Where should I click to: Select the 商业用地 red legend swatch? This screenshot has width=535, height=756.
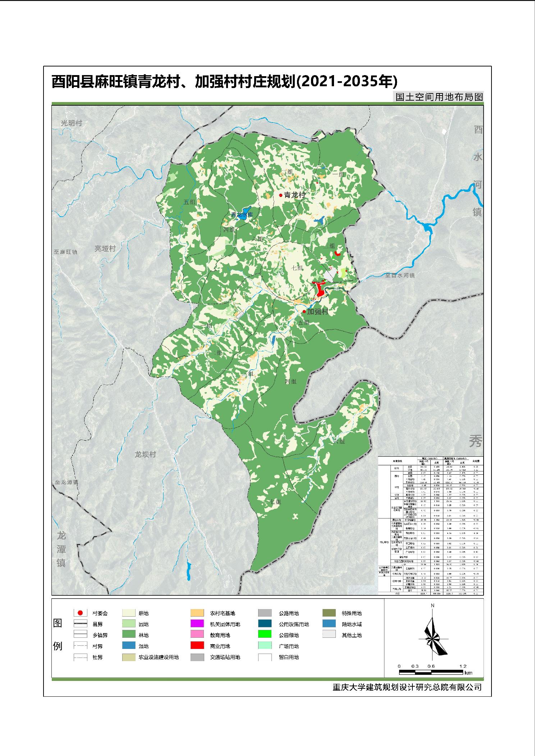(197, 646)
